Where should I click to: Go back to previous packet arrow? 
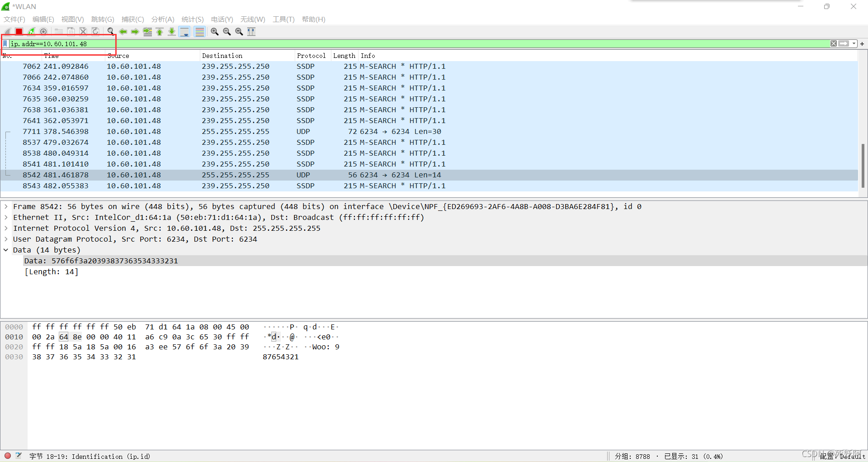point(123,31)
